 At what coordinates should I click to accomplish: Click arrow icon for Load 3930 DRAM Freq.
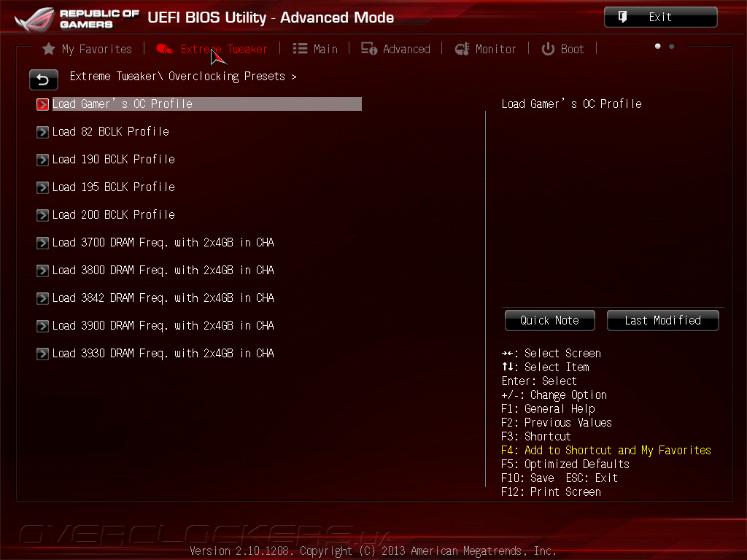click(x=42, y=354)
